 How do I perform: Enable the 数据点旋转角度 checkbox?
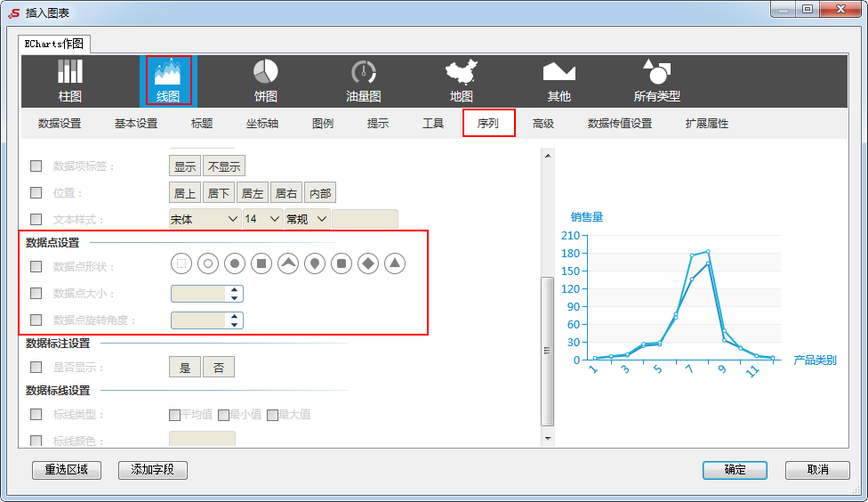click(x=36, y=320)
